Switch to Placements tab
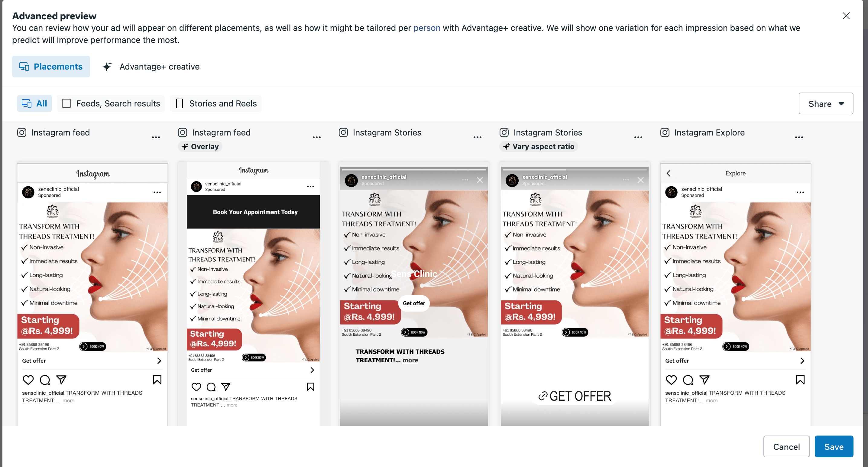 pyautogui.click(x=51, y=67)
